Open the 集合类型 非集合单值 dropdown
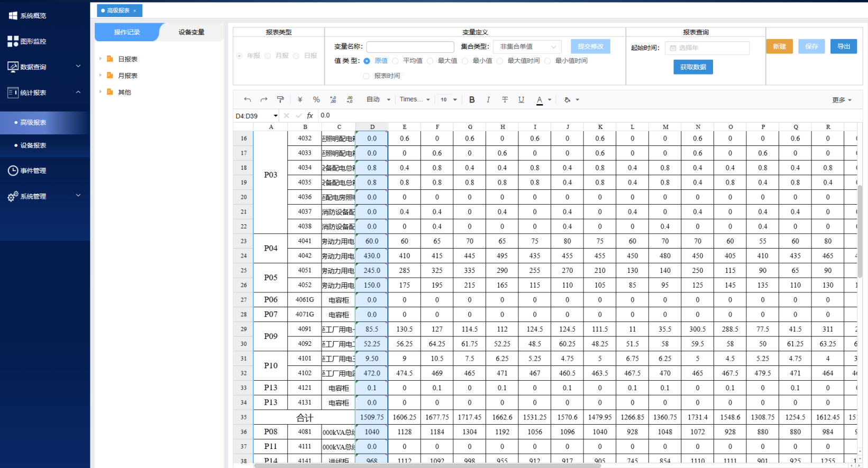Image resolution: width=868 pixels, height=468 pixels. (527, 47)
